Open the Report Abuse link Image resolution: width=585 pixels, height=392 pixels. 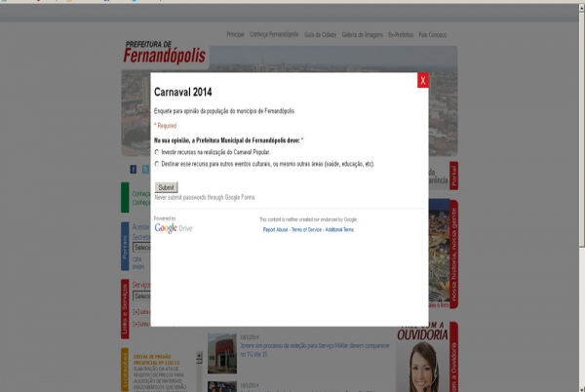coord(276,229)
